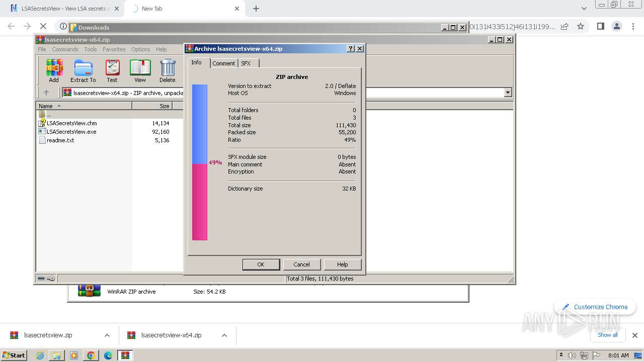Open Chrome profile avatar
Viewport: 644px width, 362px height.
[x=616, y=26]
